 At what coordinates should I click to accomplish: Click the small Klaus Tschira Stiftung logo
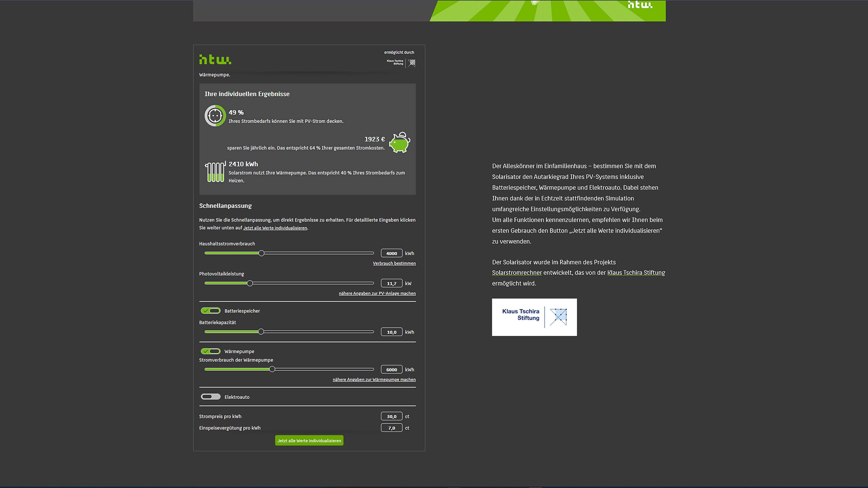coord(401,63)
